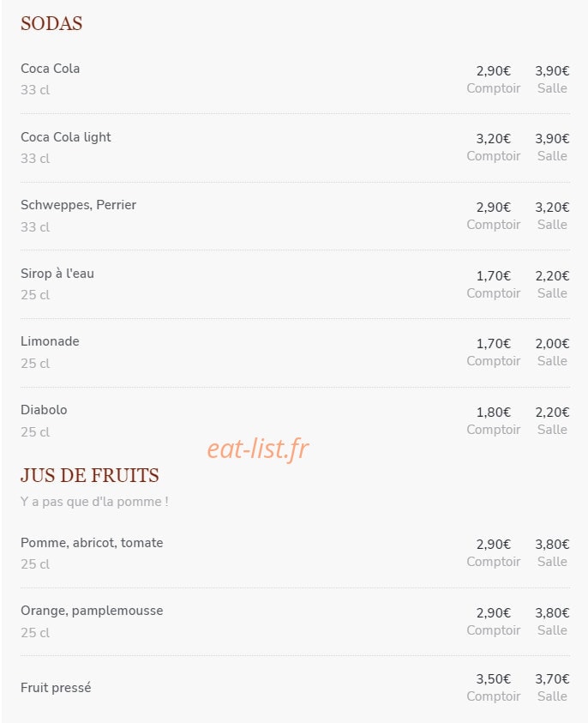Select the Diabolo menu item
588x723 pixels.
pos(44,410)
